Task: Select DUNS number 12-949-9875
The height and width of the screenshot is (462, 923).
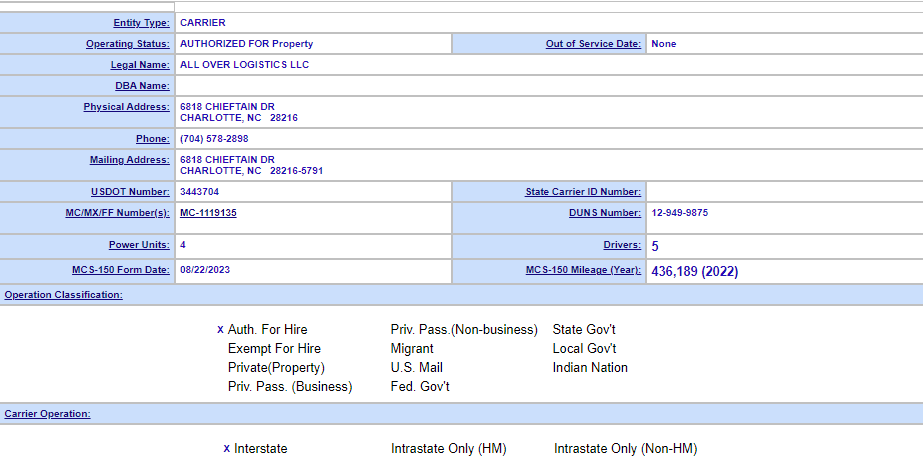Action: point(680,213)
